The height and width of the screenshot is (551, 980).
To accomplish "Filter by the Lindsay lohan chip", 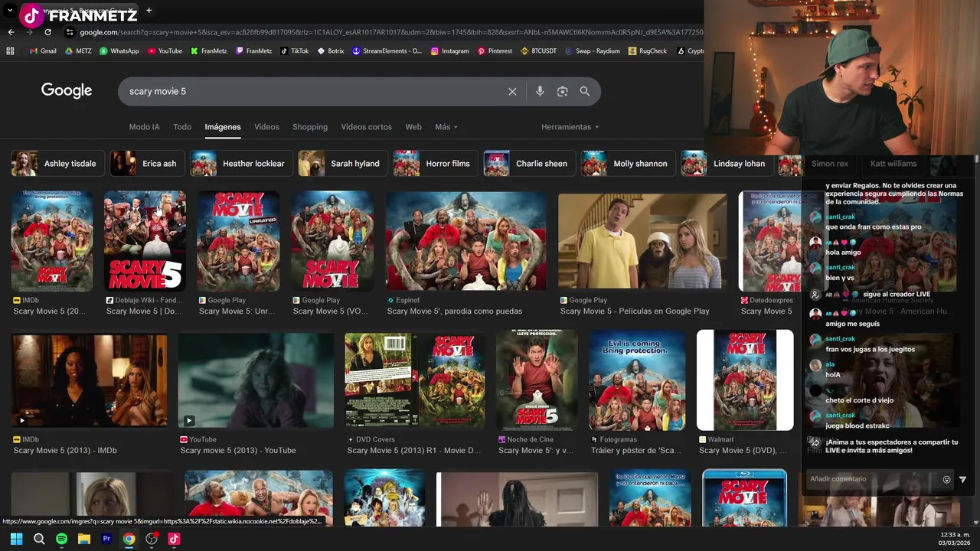I will pyautogui.click(x=727, y=164).
